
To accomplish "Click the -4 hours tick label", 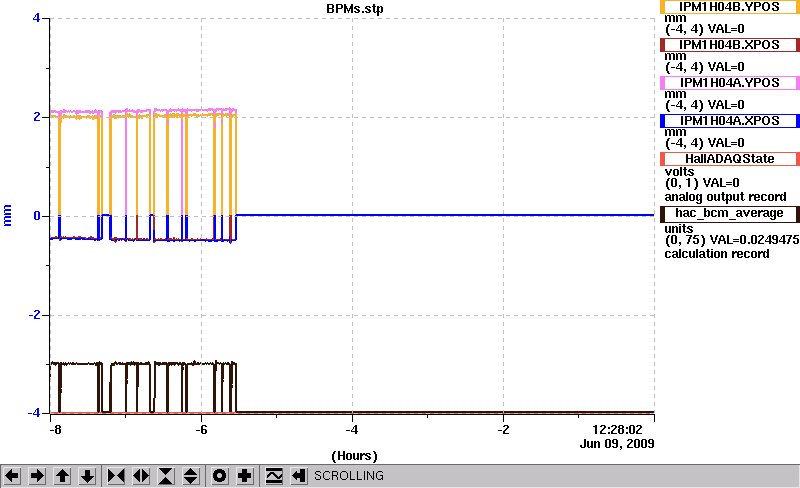I will coord(352,430).
